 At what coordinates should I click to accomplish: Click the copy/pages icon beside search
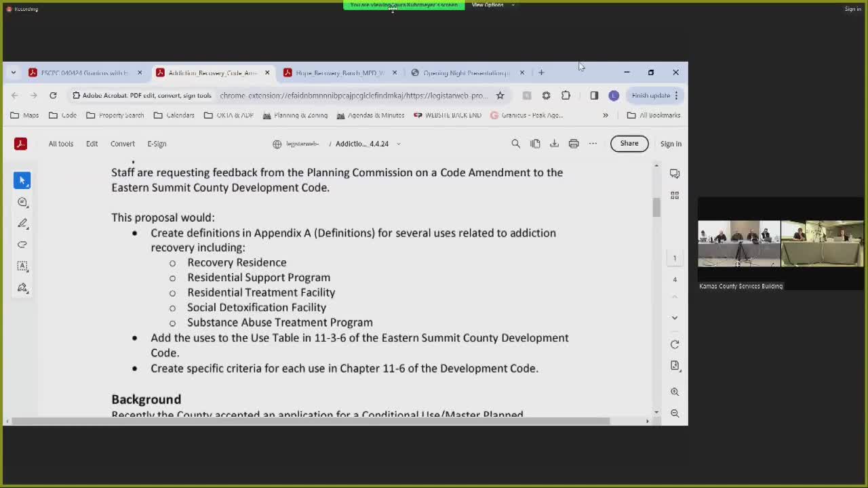tap(535, 144)
